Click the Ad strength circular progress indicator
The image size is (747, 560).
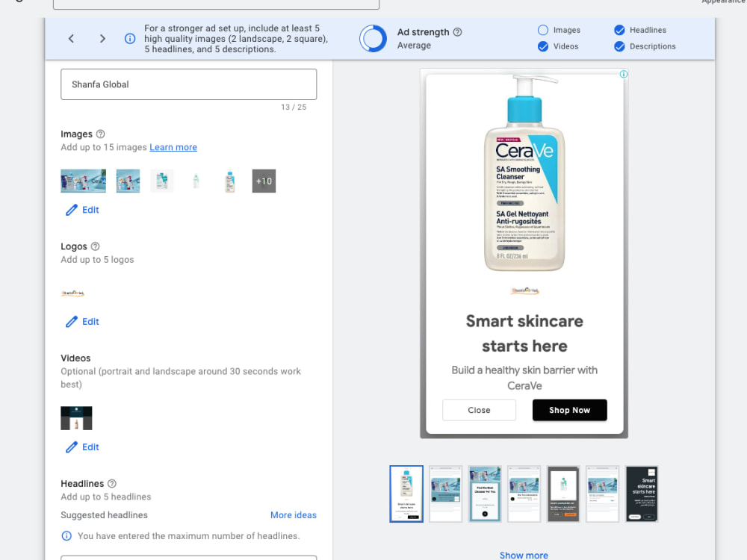coord(373,39)
